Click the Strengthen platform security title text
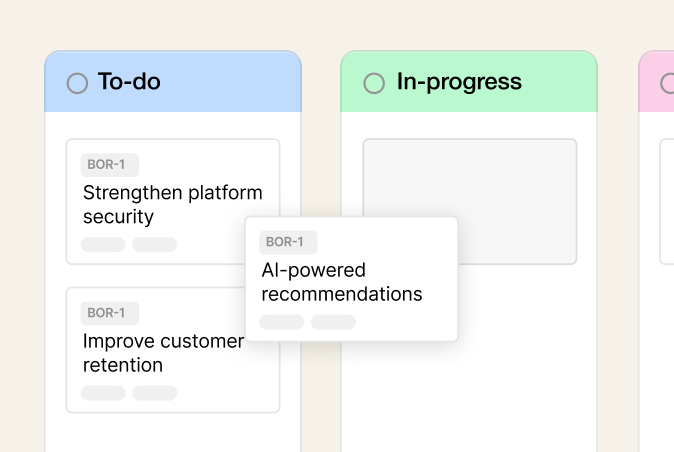The image size is (674, 452). [x=173, y=205]
